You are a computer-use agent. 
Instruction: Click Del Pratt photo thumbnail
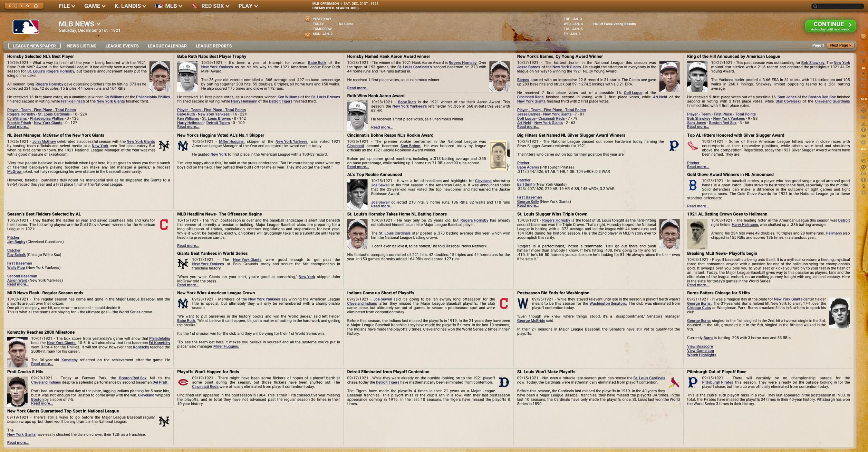(17, 391)
